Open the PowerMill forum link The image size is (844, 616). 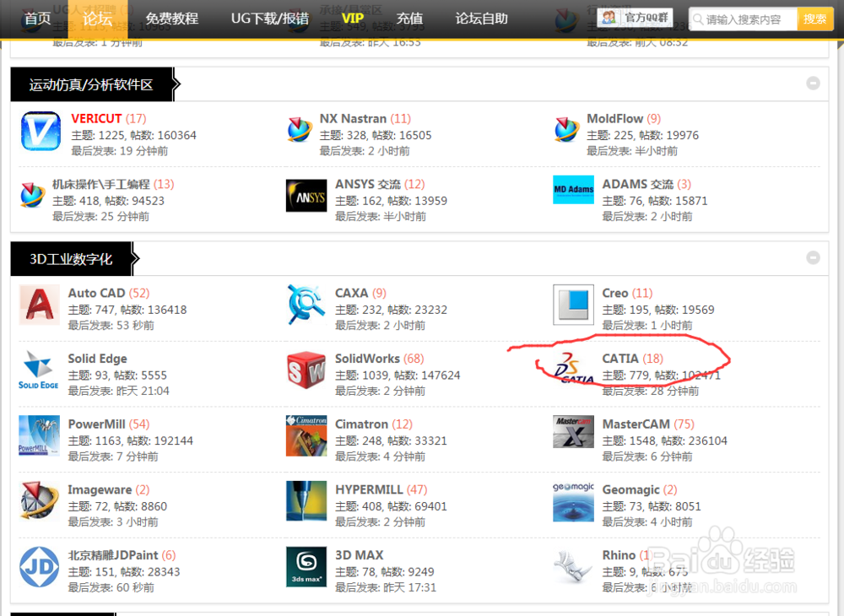point(96,424)
